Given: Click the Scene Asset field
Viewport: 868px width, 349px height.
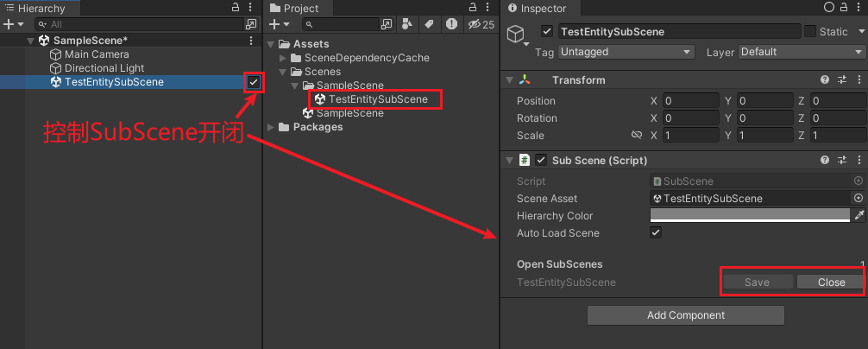Looking at the screenshot, I should [x=750, y=199].
